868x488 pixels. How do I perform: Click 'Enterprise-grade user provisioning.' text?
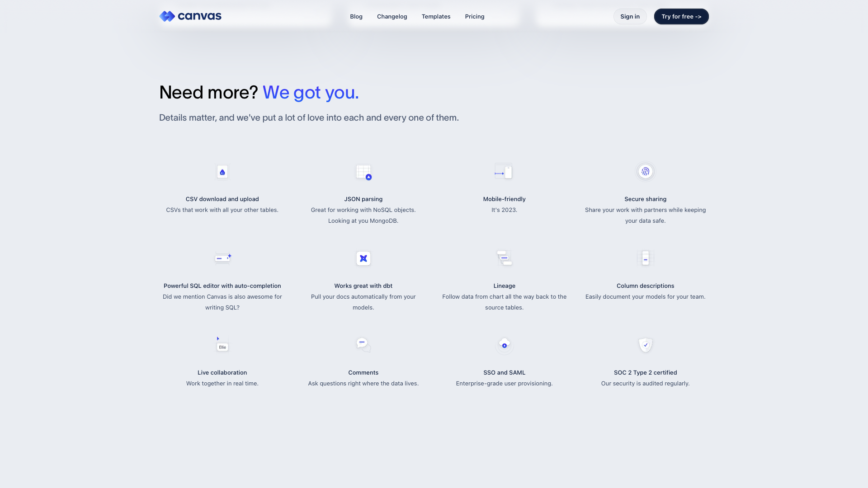(x=505, y=383)
